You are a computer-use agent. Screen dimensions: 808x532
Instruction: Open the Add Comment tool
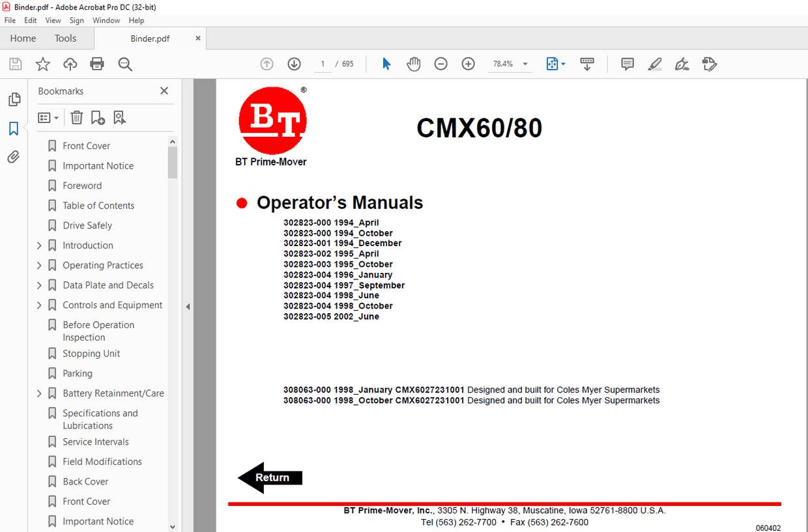pyautogui.click(x=627, y=64)
